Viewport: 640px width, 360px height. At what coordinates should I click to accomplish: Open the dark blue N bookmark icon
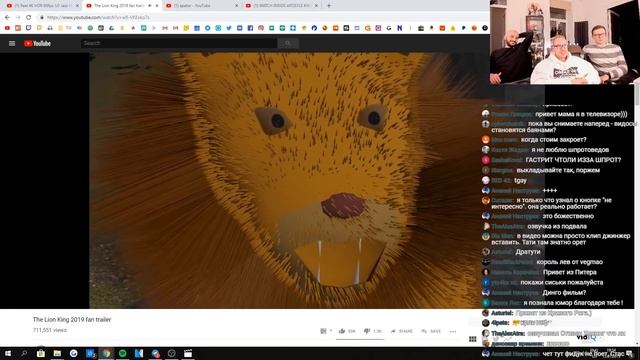coord(400,28)
